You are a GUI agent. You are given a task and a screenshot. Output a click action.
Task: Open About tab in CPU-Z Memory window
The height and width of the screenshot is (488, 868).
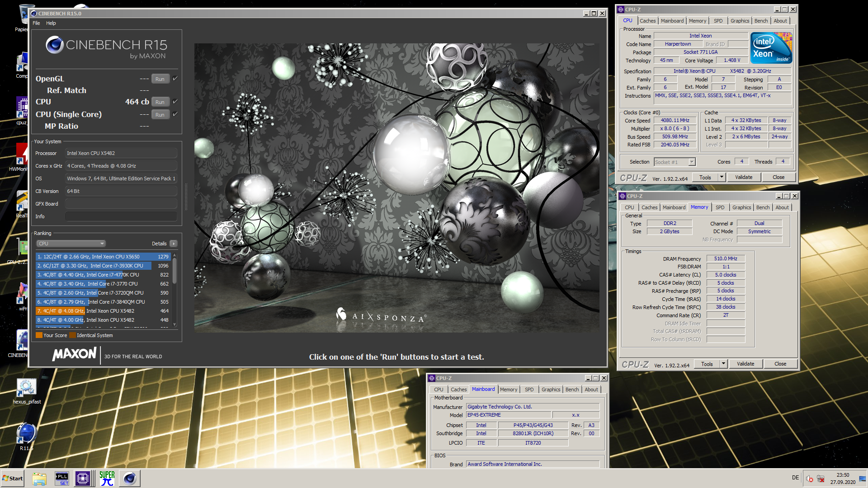[x=782, y=207]
